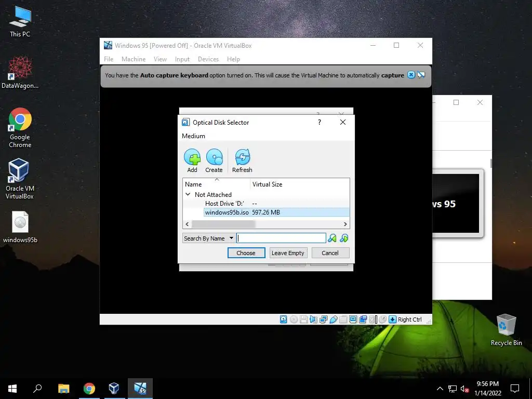Screen dimensions: 532x399
Task: Click the host key arrow icon by Right Ctrl
Action: coord(392,320)
